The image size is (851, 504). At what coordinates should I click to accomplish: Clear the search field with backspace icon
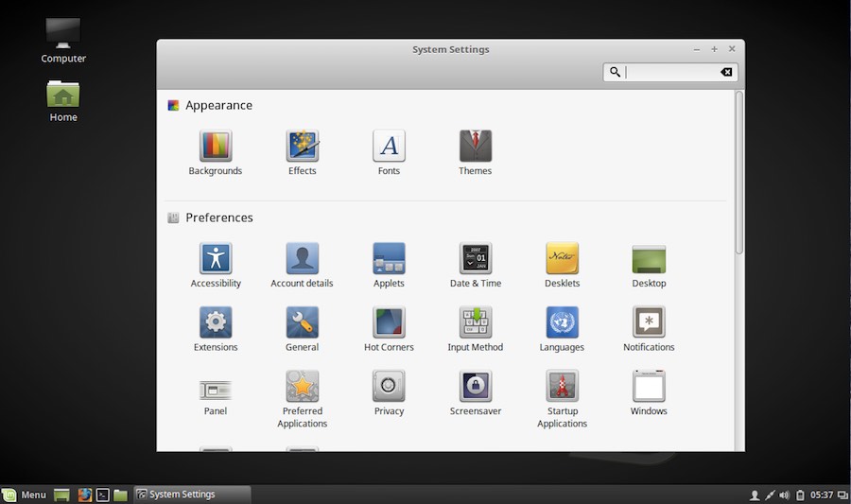point(726,72)
